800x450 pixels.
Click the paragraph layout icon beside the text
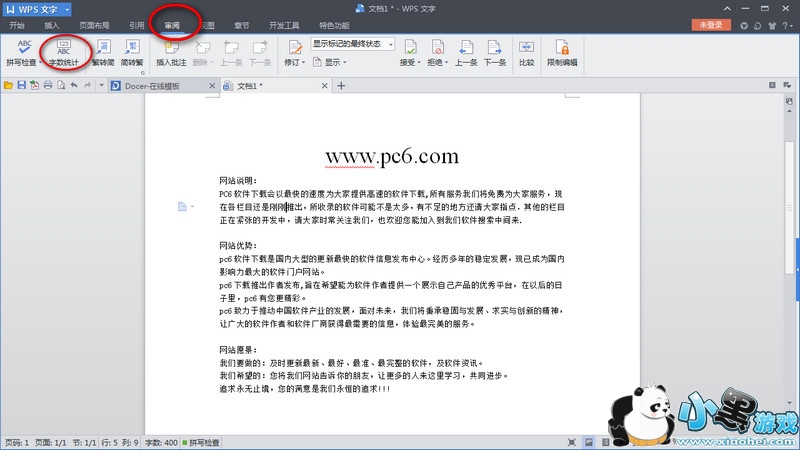(x=182, y=207)
